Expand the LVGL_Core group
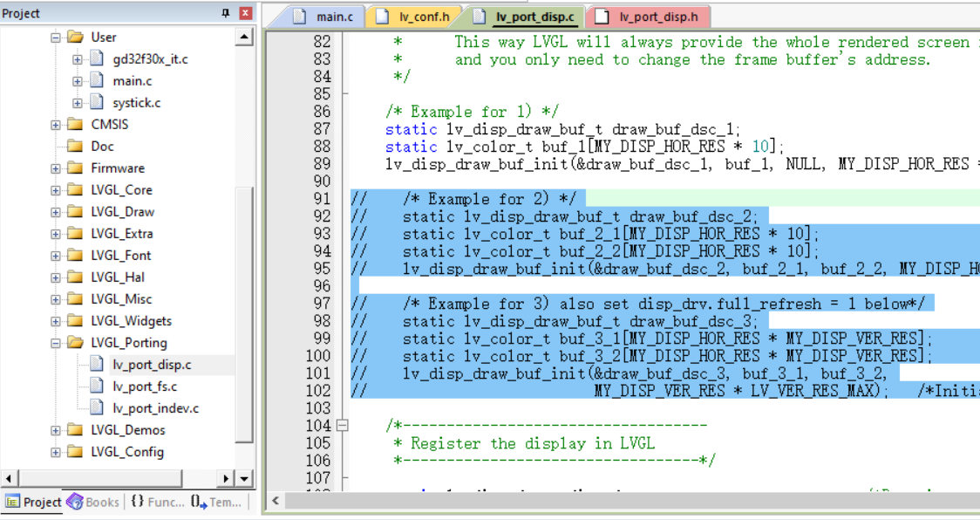The height and width of the screenshot is (520, 980). (x=56, y=190)
